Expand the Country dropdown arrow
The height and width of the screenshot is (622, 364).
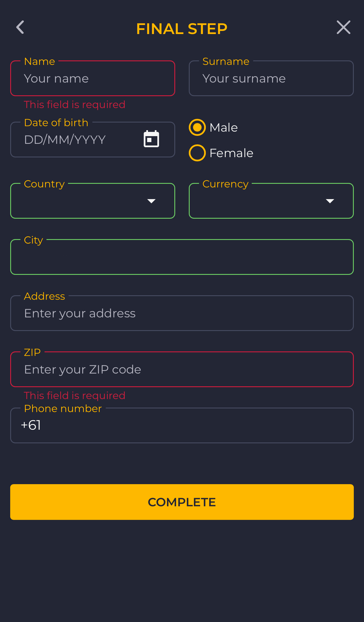(151, 201)
